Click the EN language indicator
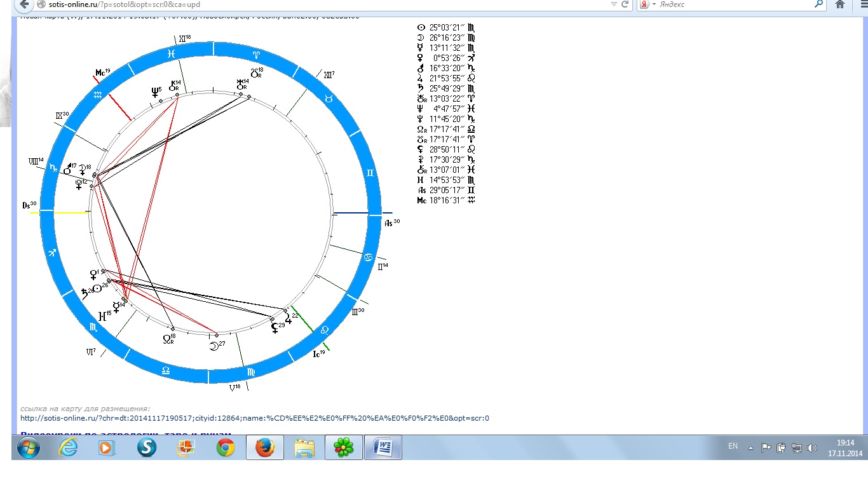The width and height of the screenshot is (868, 488). pos(733,447)
